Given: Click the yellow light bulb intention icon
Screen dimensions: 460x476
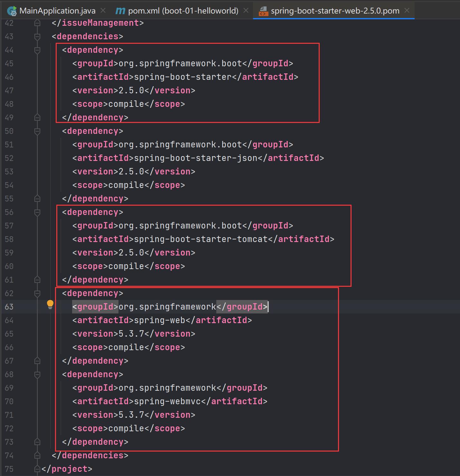Looking at the screenshot, I should (50, 304).
